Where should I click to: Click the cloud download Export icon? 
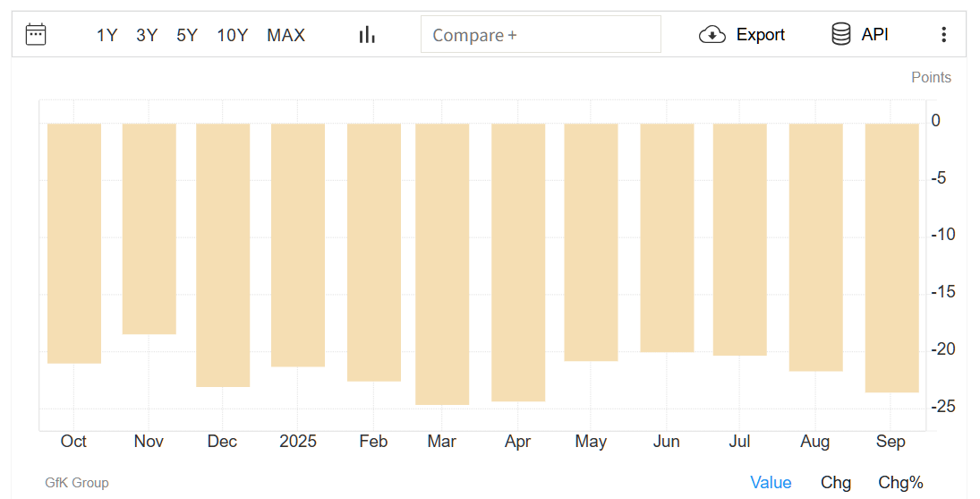[x=712, y=34]
